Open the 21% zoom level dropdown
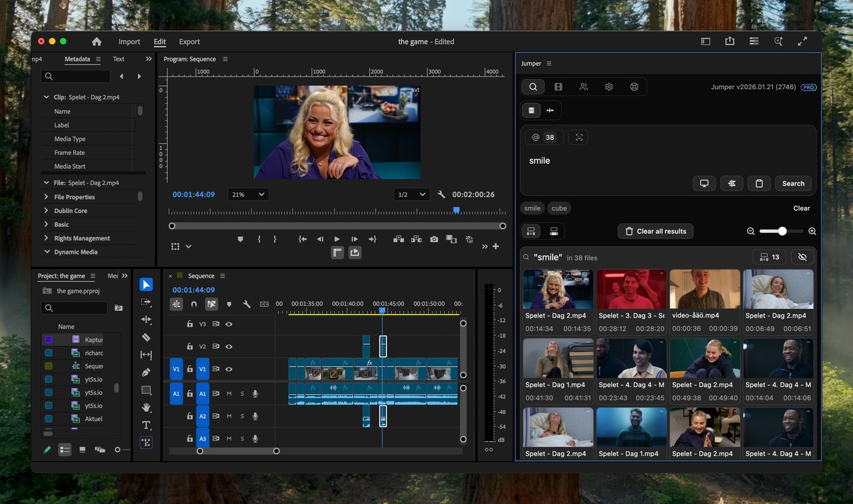 pos(248,194)
